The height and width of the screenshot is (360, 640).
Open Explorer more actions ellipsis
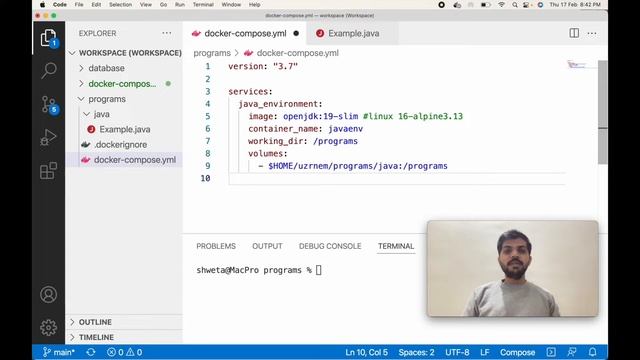(x=167, y=33)
